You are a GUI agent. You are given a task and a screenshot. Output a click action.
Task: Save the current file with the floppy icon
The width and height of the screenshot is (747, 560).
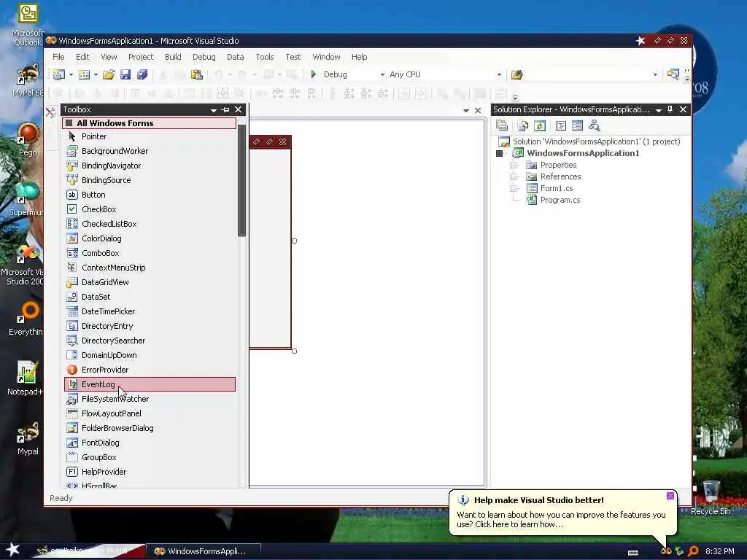125,74
